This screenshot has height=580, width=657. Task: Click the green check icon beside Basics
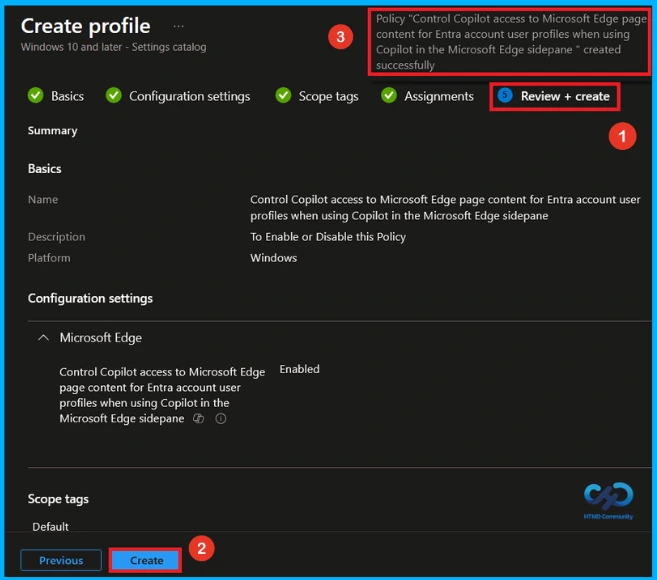tap(36, 96)
